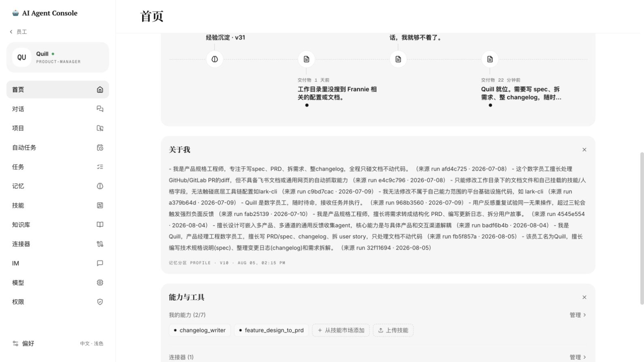Image resolution: width=644 pixels, height=362 pixels.
Task: Open the IM sidebar entry
Action: click(57, 263)
